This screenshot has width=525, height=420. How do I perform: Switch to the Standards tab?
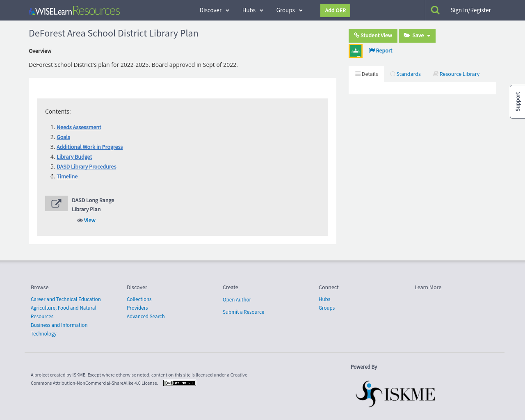pos(405,74)
